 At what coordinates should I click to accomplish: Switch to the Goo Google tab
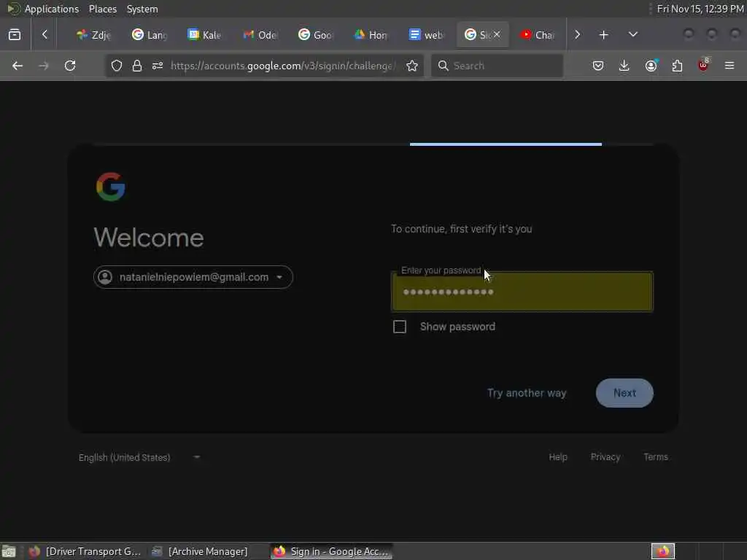coord(315,35)
